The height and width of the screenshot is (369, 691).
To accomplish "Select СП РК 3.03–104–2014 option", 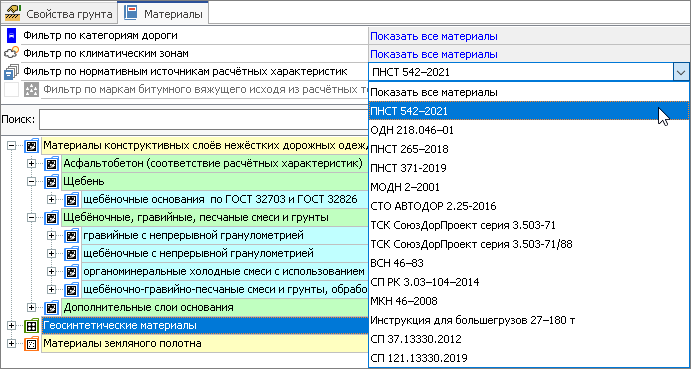I will [528, 282].
